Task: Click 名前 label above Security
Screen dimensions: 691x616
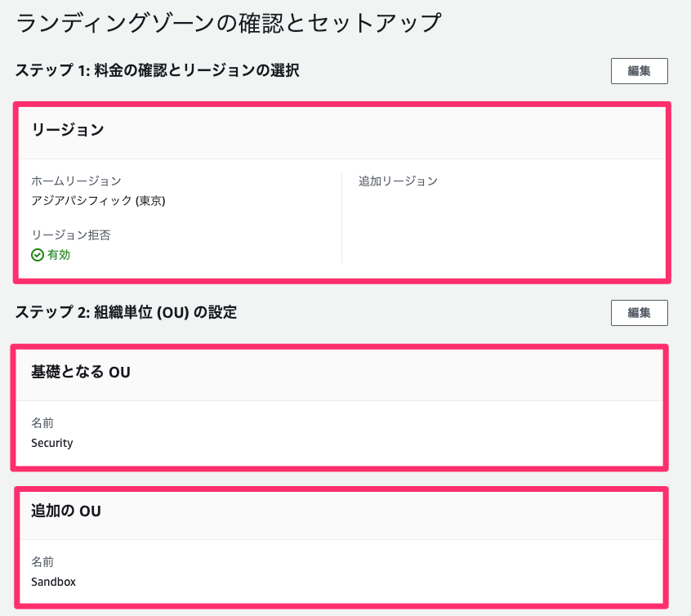Action: coord(42,423)
